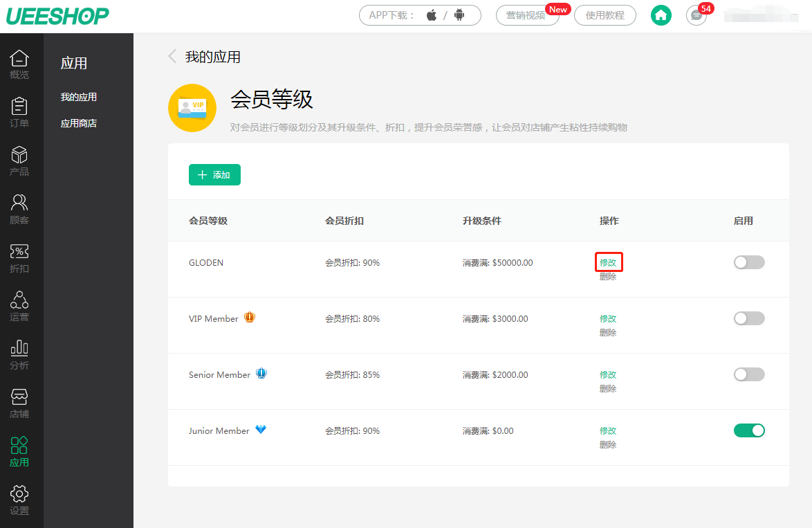This screenshot has height=528, width=812.
Task: Enable the GLODEN member level toggle
Action: click(749, 262)
